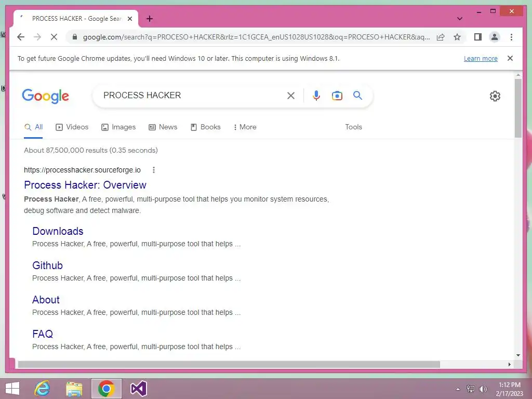The image size is (532, 399).
Task: Open the About sitelink
Action: click(46, 300)
